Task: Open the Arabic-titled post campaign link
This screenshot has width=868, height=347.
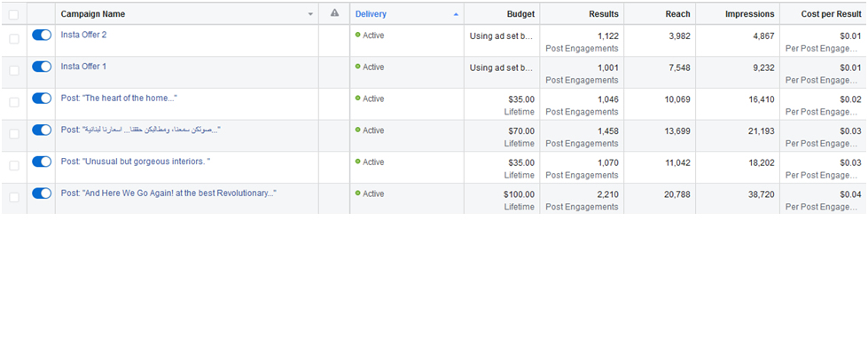Action: [141, 130]
